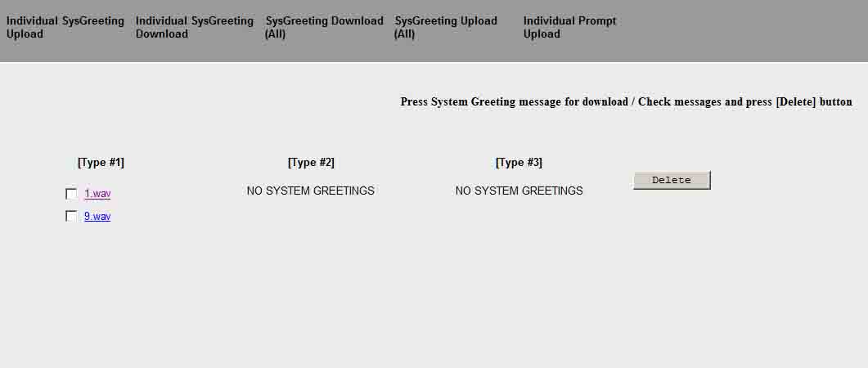Open SysGreeting Download (All) page

[x=324, y=27]
